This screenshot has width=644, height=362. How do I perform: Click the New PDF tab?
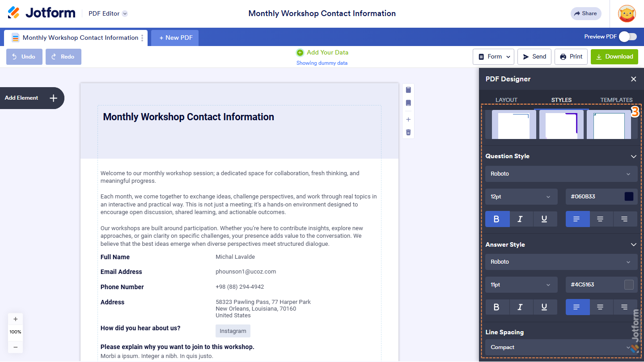click(175, 38)
